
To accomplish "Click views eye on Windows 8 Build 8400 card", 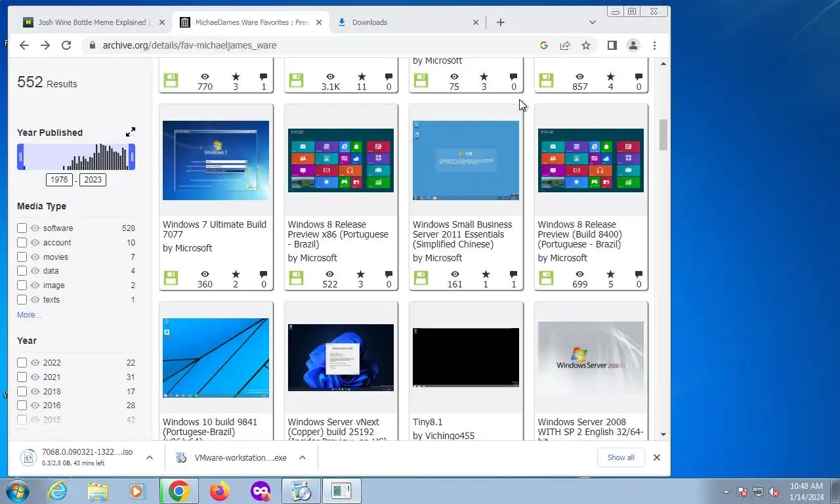I will click(579, 274).
